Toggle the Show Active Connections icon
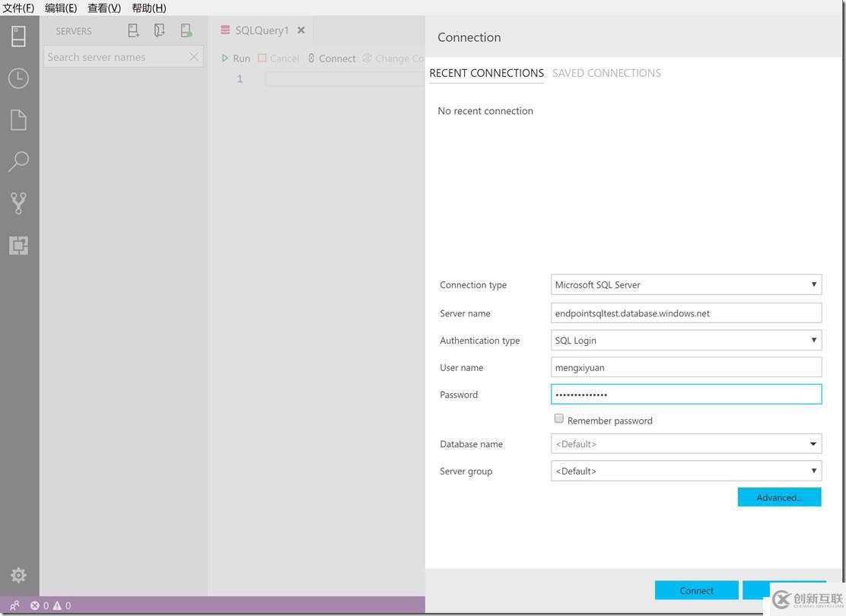The height and width of the screenshot is (616, 846). (185, 30)
